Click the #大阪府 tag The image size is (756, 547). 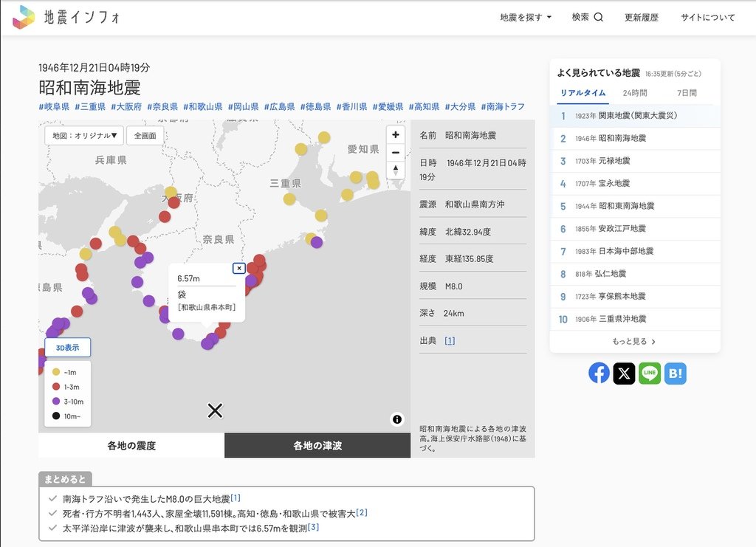coord(126,106)
